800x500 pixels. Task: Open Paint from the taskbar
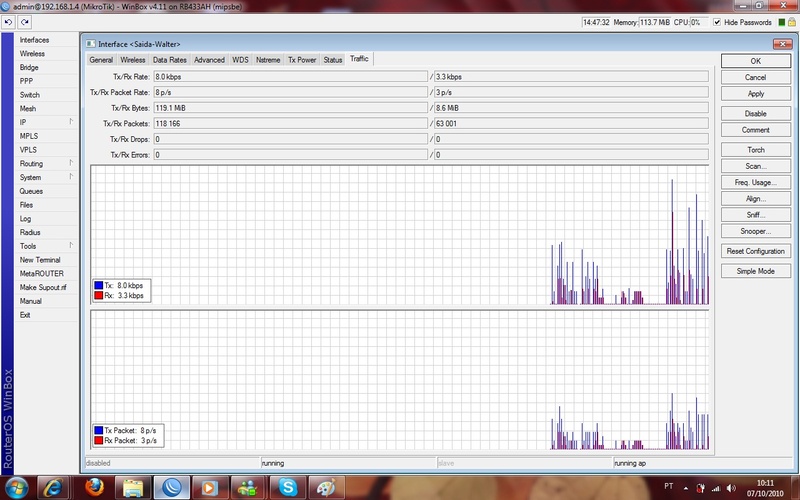[x=327, y=487]
